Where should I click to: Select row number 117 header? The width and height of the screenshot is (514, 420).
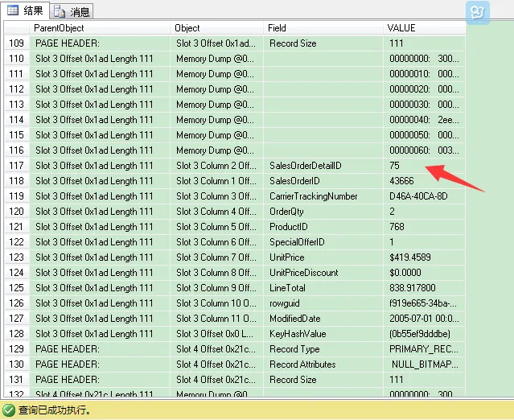(16, 166)
